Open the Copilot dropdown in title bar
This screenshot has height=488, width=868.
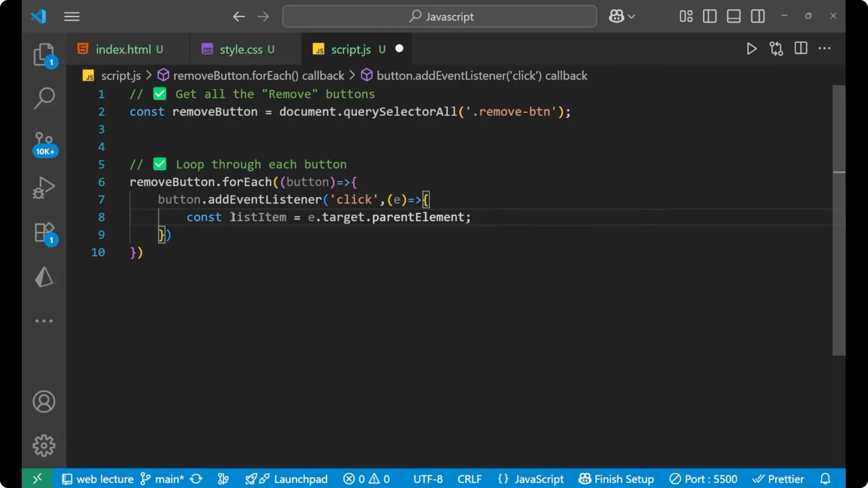tap(622, 16)
